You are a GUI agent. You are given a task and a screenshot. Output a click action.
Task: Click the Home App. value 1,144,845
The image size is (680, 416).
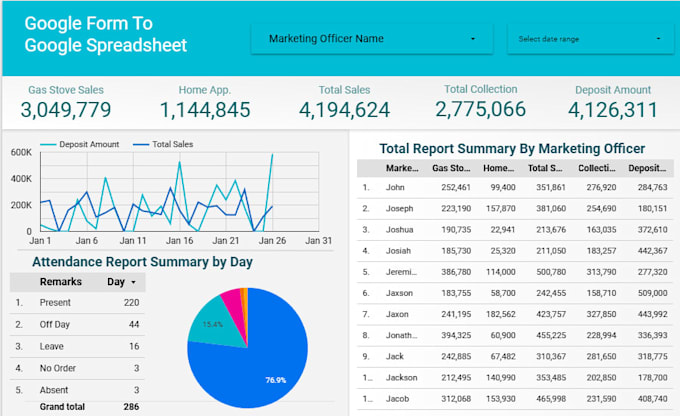click(205, 110)
